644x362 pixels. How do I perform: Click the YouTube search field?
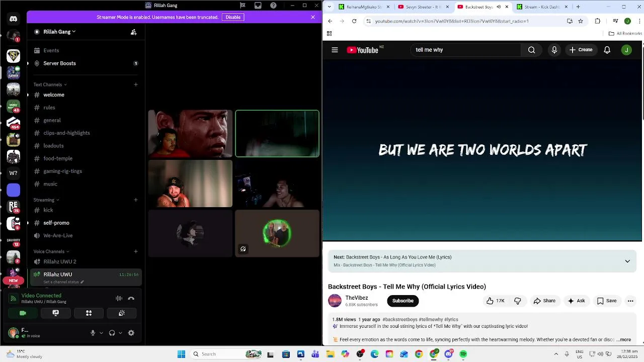466,50
